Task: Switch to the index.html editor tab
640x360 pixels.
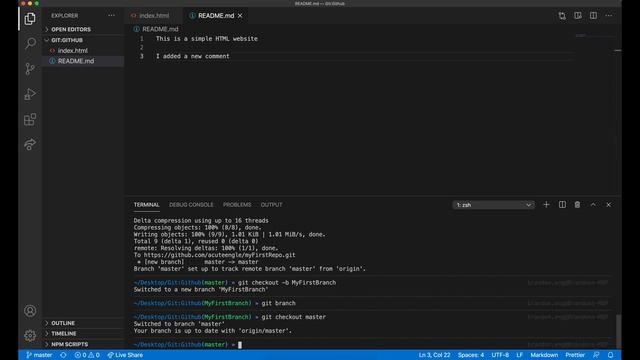Action: 153,16
